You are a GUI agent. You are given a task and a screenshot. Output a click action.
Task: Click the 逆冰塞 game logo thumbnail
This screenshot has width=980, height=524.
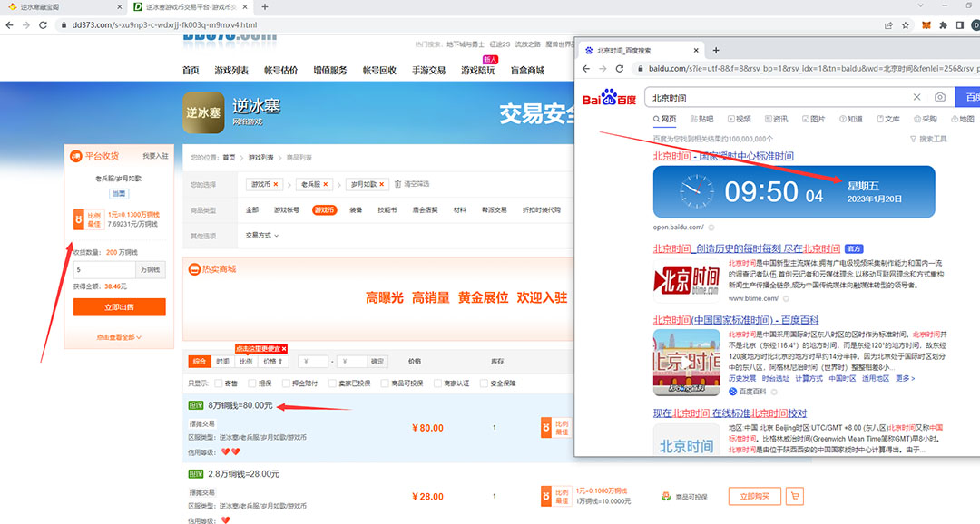203,113
